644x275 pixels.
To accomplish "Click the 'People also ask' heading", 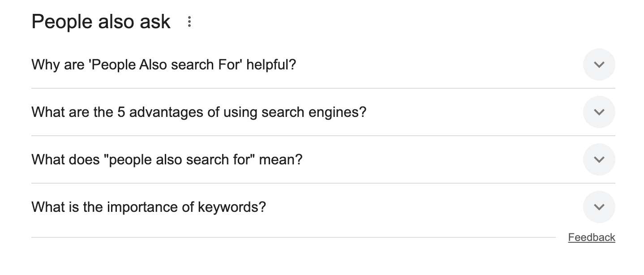I will click(100, 21).
